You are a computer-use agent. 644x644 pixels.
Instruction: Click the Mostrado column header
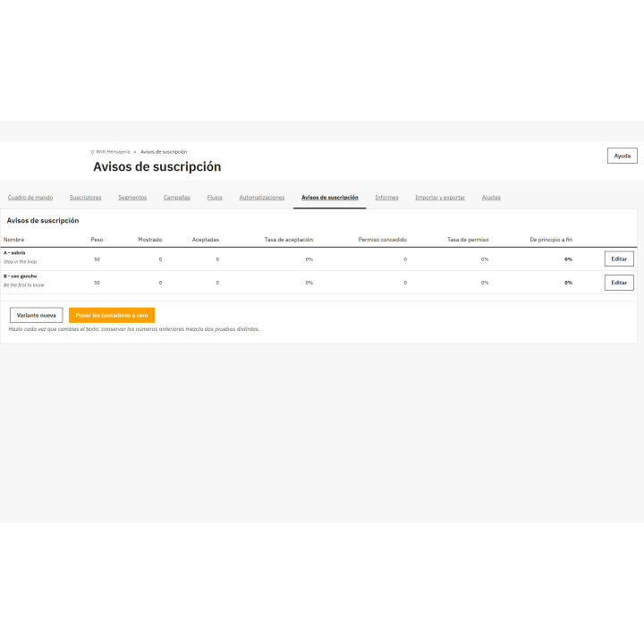tap(150, 240)
